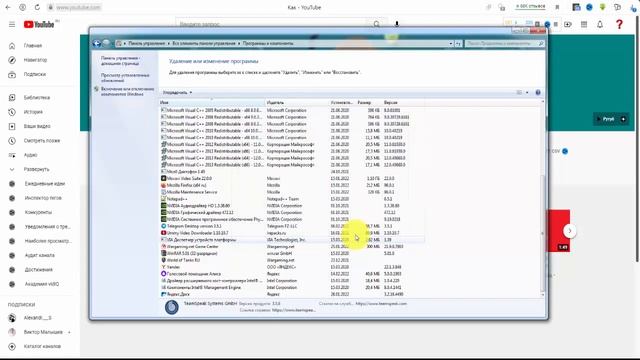This screenshot has width=640, height=360.
Task: Open Панель управления домашняя страница link
Action: pyautogui.click(x=120, y=61)
